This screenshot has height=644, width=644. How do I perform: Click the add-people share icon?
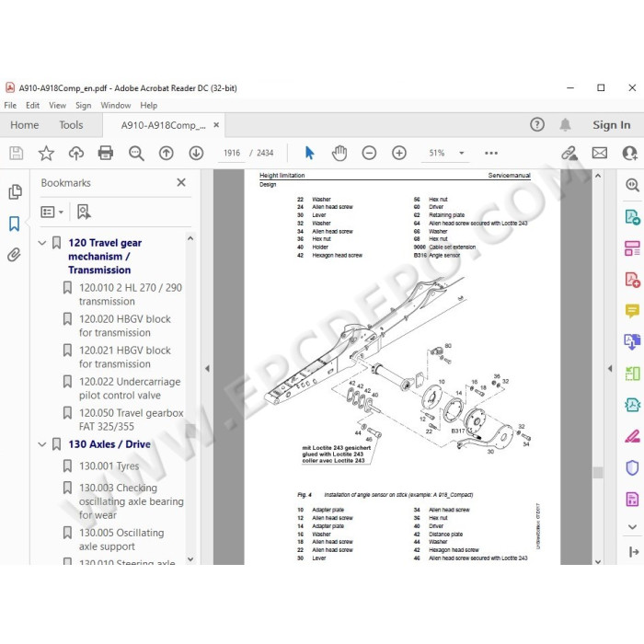[629, 154]
